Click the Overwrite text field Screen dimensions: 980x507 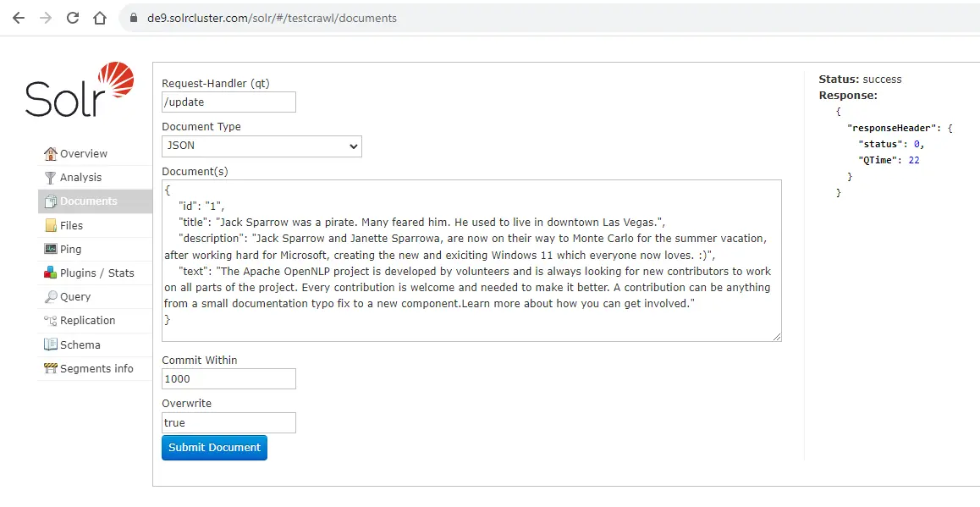pyautogui.click(x=228, y=422)
